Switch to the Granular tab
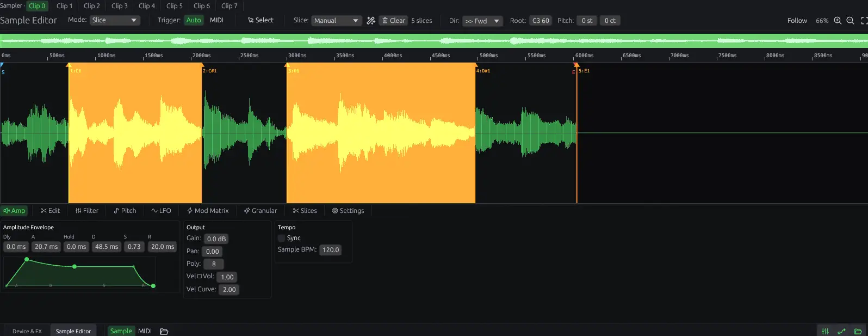This screenshot has width=868, height=336. pyautogui.click(x=261, y=211)
